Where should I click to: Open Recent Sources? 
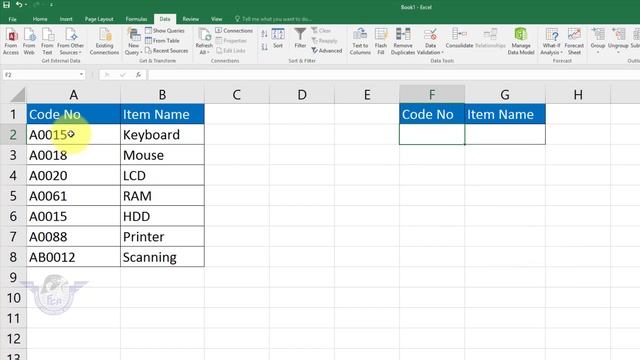[x=167, y=51]
